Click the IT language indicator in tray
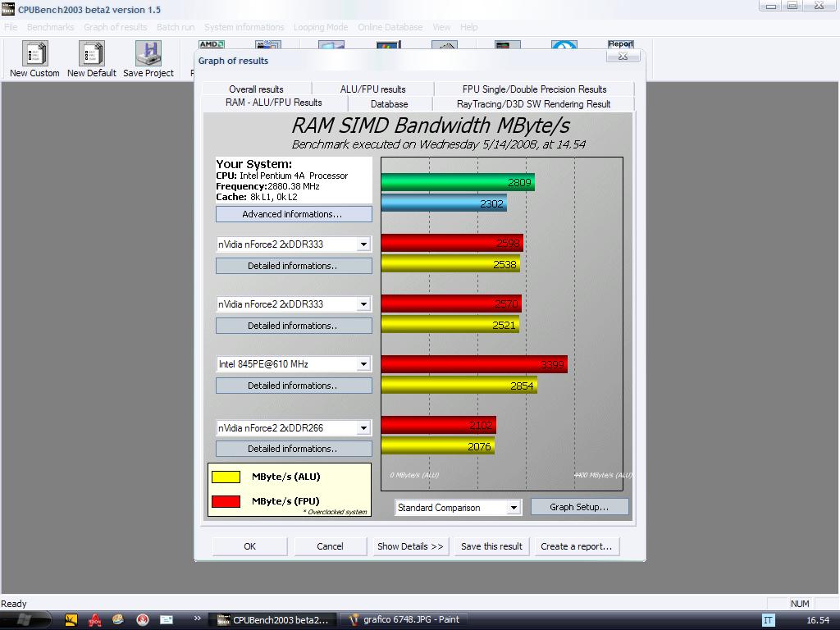 (768, 620)
